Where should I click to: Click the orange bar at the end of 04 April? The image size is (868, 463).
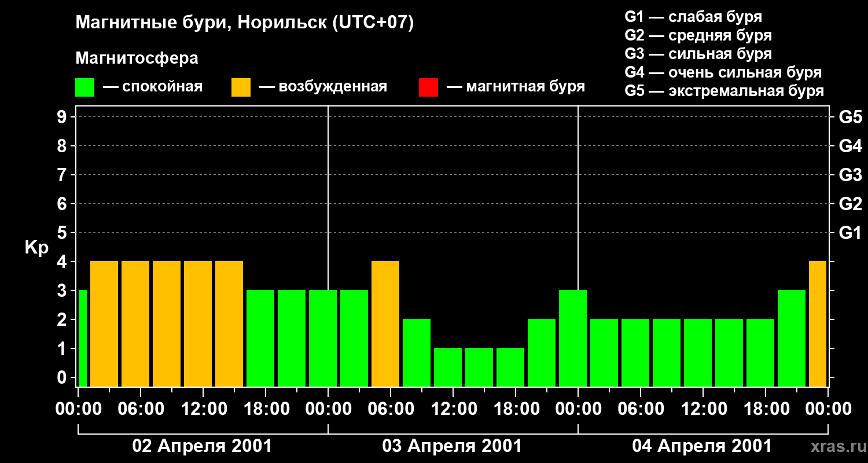[818, 324]
